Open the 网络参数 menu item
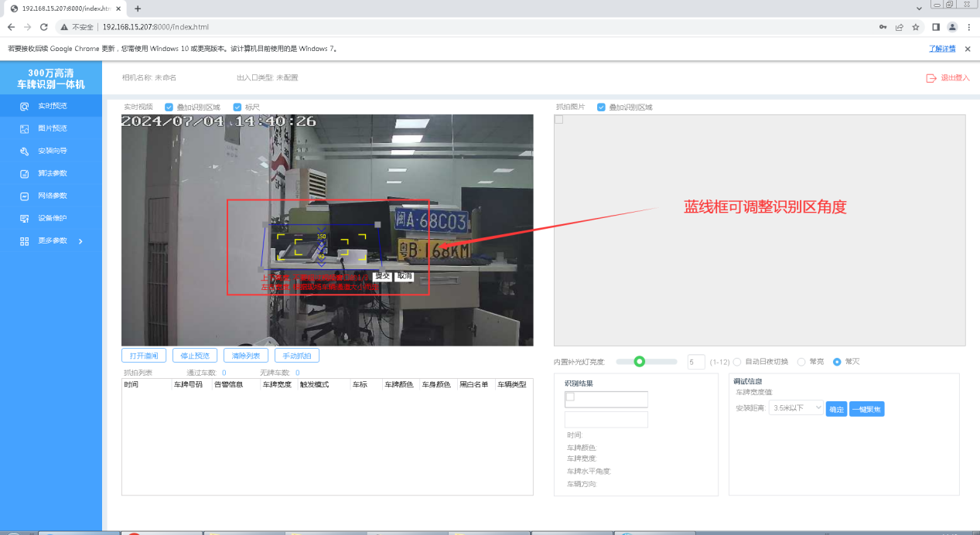The image size is (980, 535). click(x=51, y=196)
